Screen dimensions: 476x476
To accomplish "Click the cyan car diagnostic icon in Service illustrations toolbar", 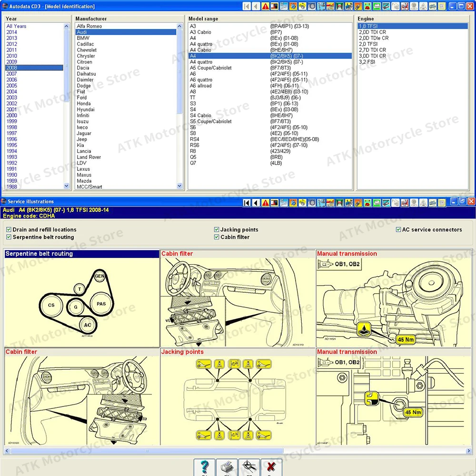I will 386,202.
